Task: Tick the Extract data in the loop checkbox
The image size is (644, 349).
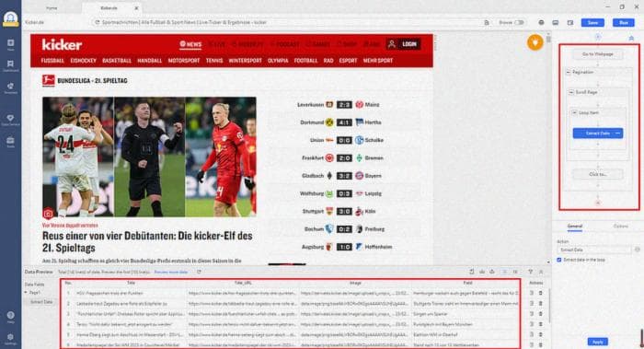Action: point(559,260)
